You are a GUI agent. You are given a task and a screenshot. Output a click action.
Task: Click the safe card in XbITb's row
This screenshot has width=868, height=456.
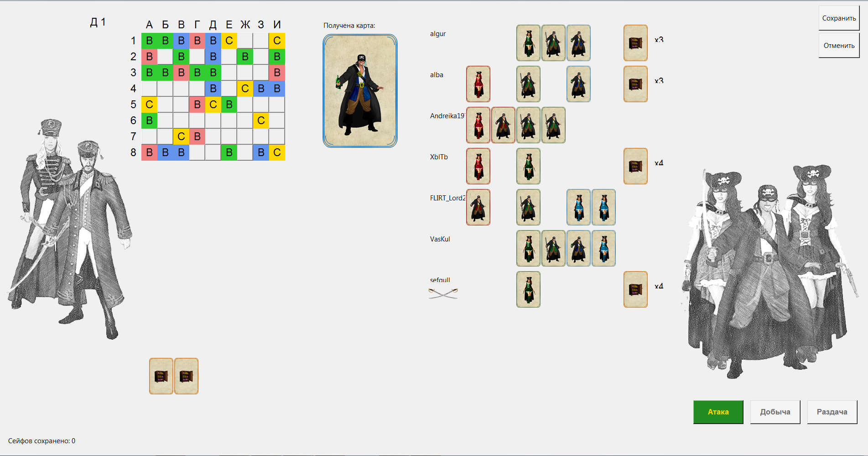tap(635, 166)
